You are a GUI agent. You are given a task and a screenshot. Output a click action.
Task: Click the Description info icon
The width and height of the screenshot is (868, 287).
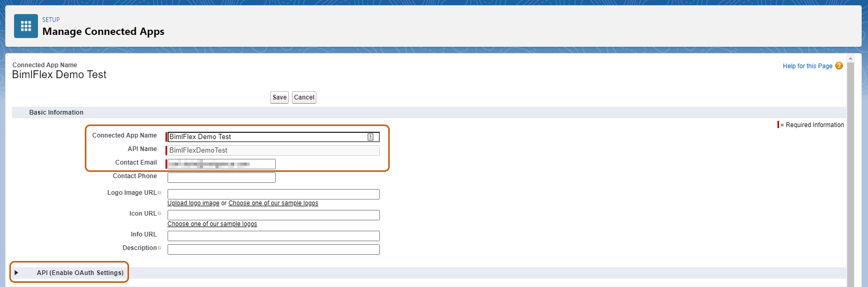click(159, 248)
